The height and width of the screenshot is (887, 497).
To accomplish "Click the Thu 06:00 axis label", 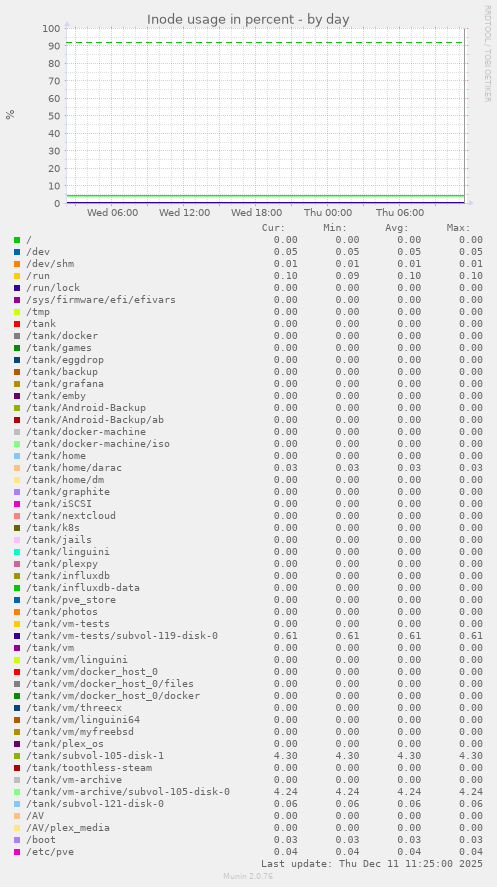I will click(x=400, y=213).
